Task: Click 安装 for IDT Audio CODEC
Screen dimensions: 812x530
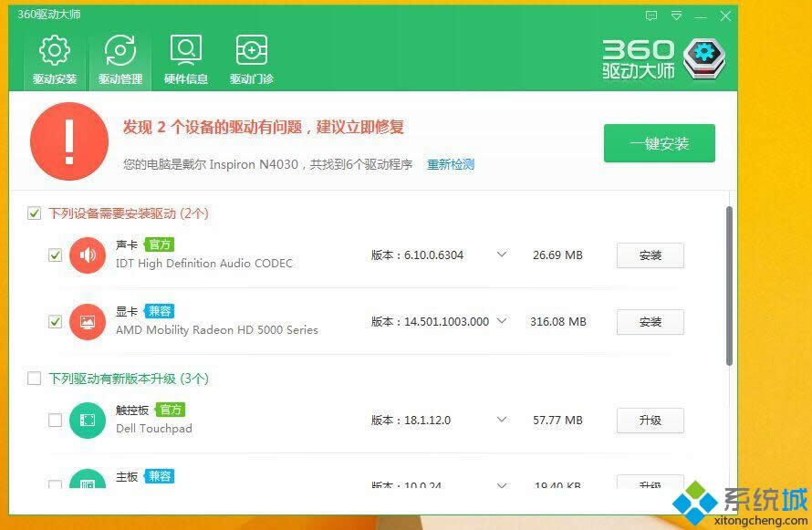Action: (650, 255)
